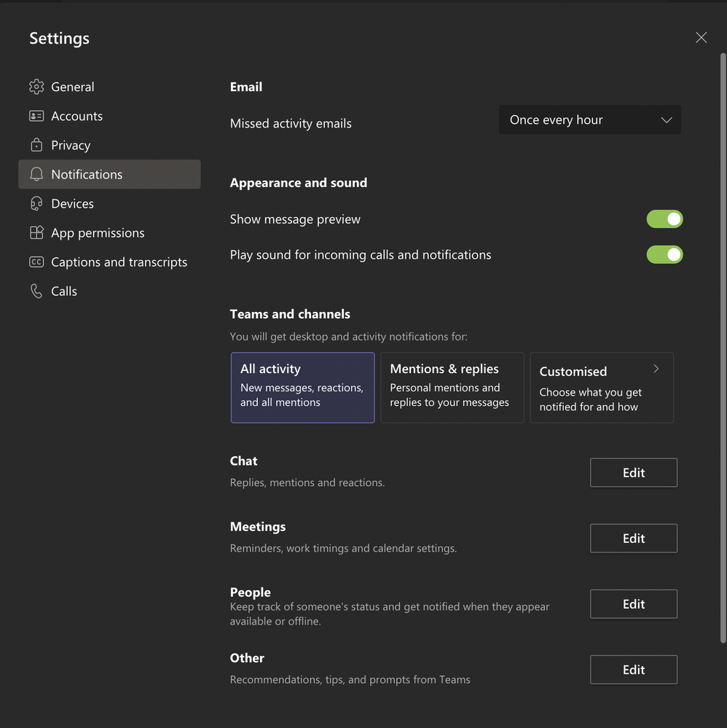Click the vertical scrollbar of settings
The width and height of the screenshot is (727, 728).
(x=723, y=348)
